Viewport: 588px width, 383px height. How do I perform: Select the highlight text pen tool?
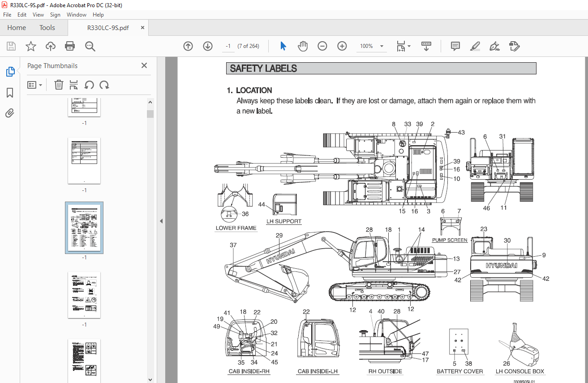pos(475,46)
